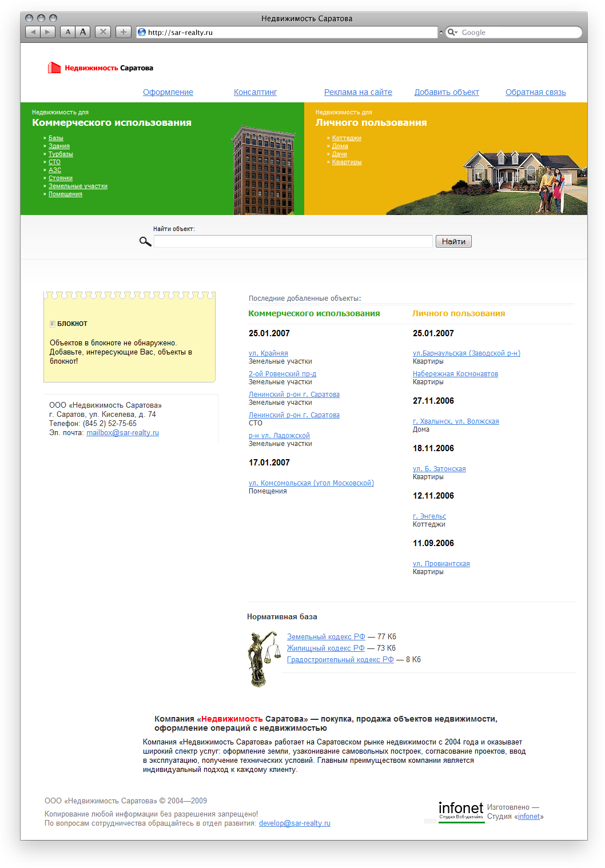The image size is (605, 868).
Task: Open the Здания category link
Action: pyautogui.click(x=59, y=146)
